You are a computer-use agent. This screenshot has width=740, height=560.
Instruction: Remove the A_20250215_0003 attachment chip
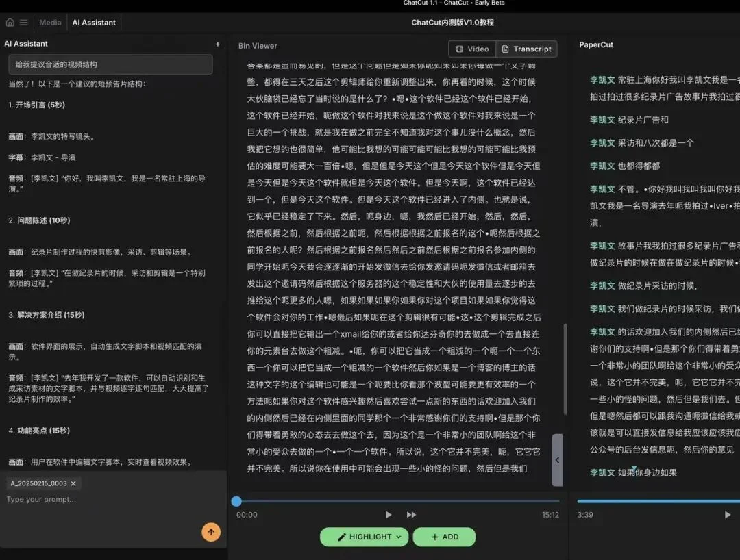[73, 483]
